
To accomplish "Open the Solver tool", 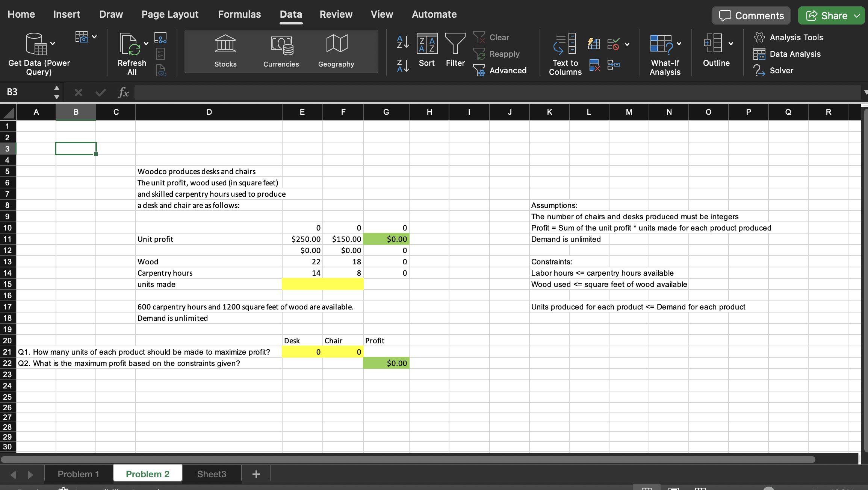I will pos(773,70).
